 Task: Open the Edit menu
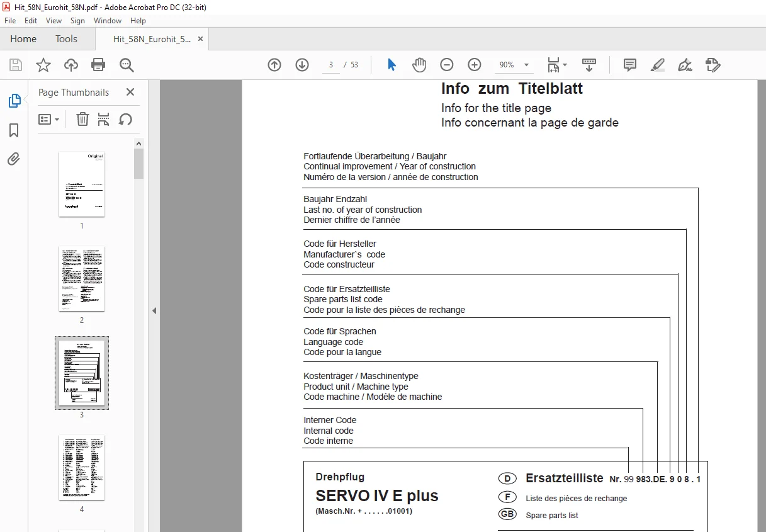(31, 21)
